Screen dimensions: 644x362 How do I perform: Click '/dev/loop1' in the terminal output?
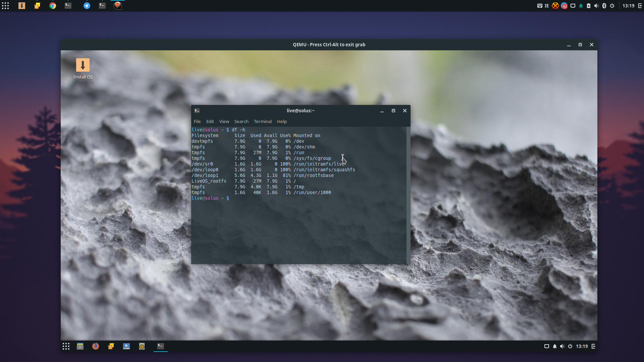[205, 175]
